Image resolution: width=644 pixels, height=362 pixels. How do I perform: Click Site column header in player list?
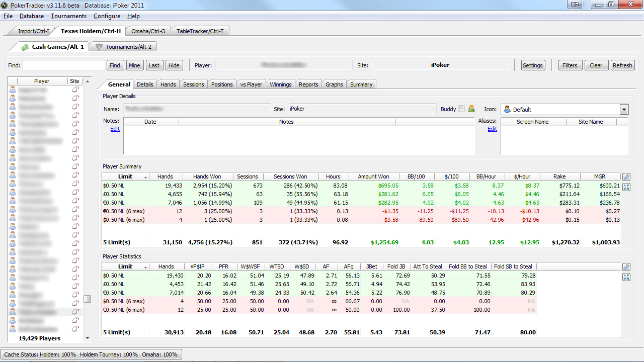pos(74,81)
